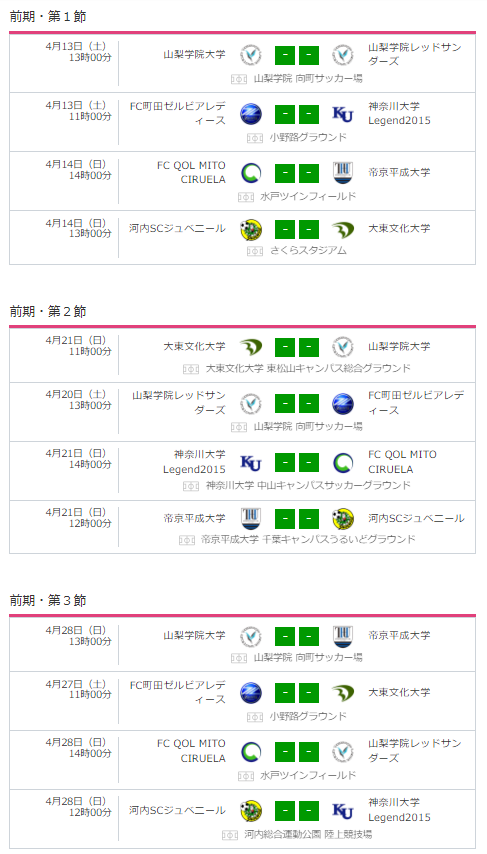Click pitch icon next to 小野路グラウンド in 第3節
487x854 pixels.
(255, 717)
